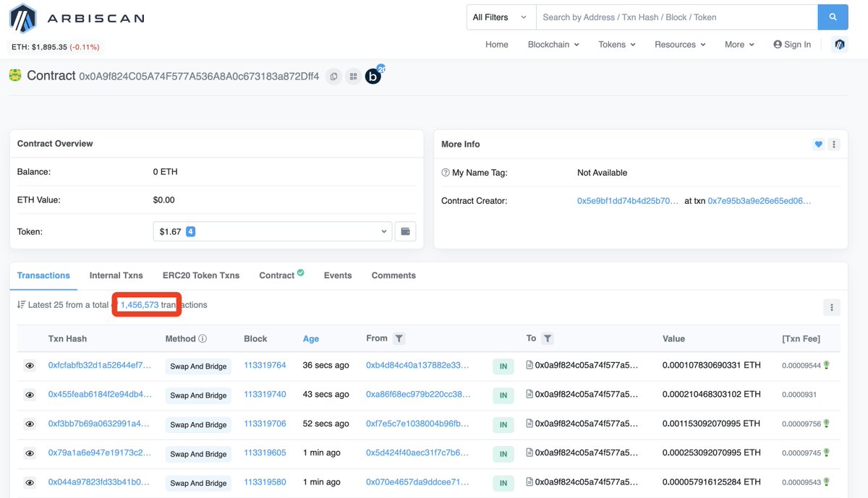Click the verified checkmark on Contract tab
This screenshot has height=498, width=868.
[x=300, y=272]
